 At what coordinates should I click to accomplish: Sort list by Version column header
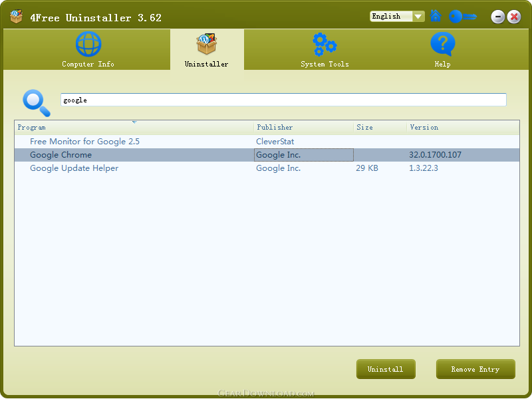463,127
